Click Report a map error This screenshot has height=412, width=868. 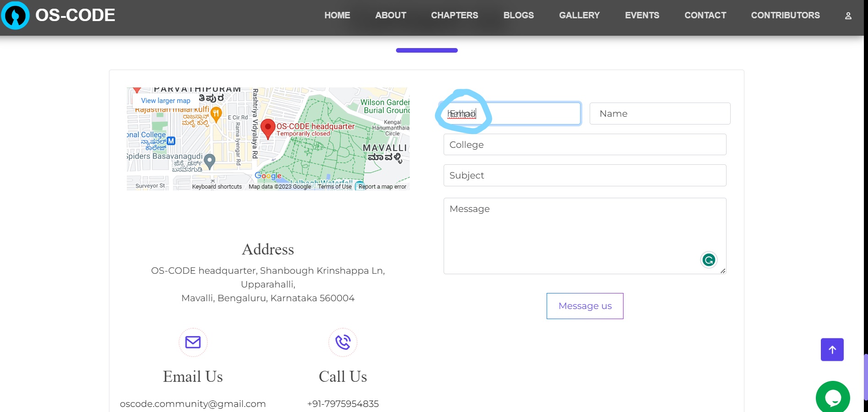[382, 187]
